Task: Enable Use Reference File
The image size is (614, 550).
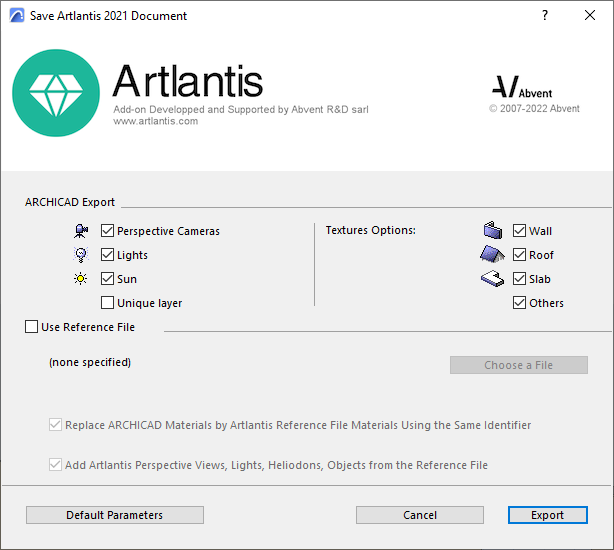Action: click(31, 326)
